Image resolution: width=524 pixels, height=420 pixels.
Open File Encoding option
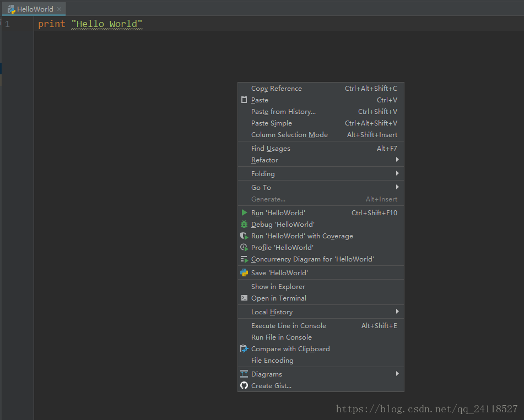coord(321,360)
